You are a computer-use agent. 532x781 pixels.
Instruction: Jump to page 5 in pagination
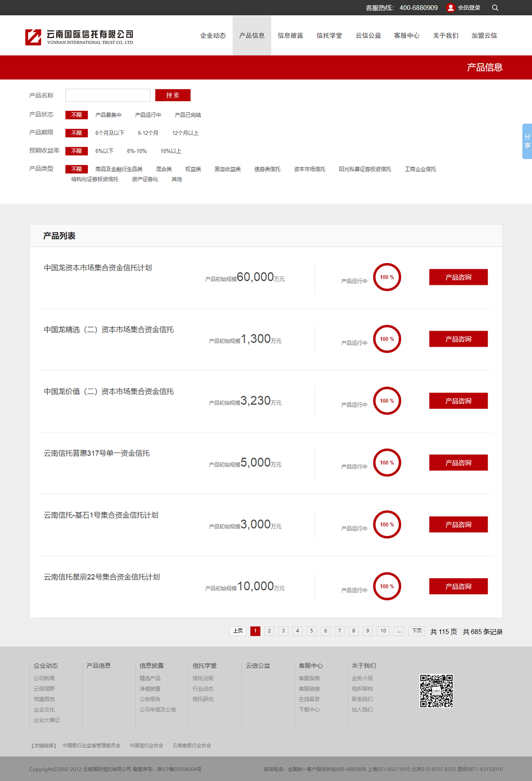311,631
